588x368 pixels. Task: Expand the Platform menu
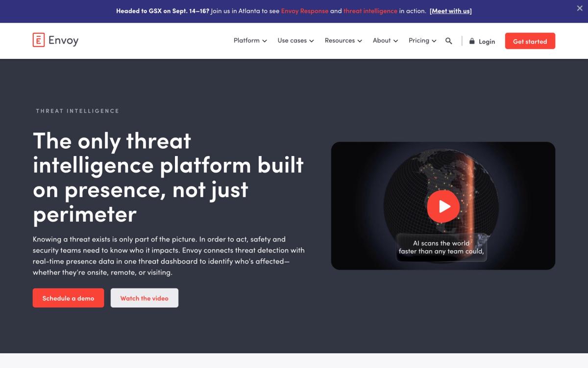click(x=250, y=41)
